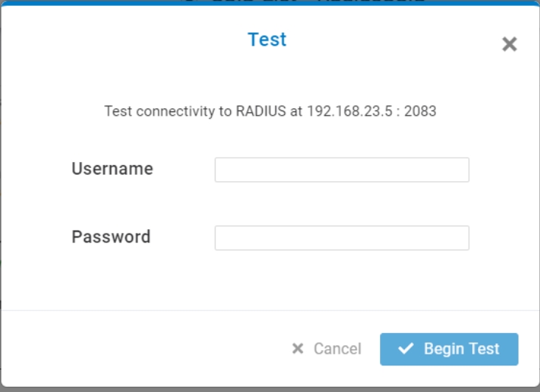
Task: Click the small X icon beside Cancel
Action: (298, 349)
